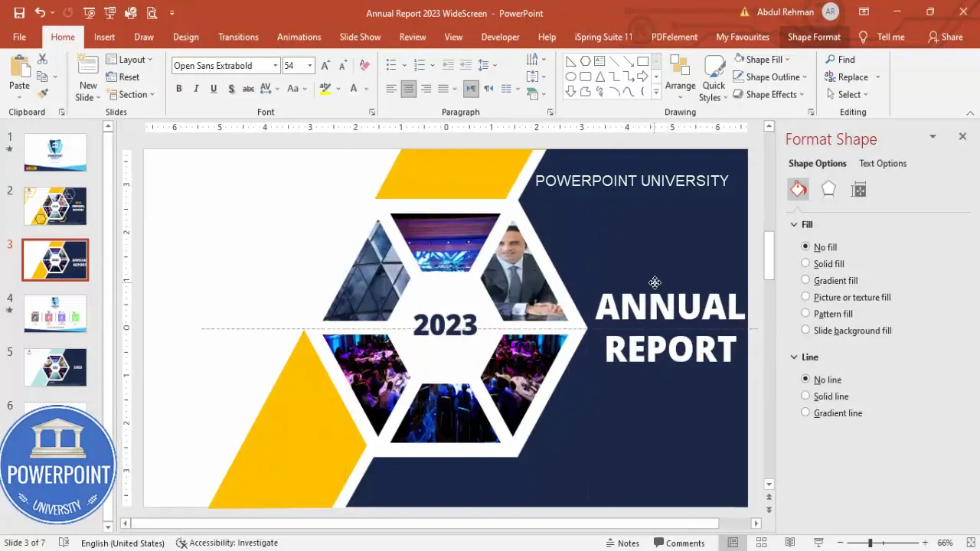Click Increase Font Size icon
The width and height of the screenshot is (980, 551).
pos(325,66)
